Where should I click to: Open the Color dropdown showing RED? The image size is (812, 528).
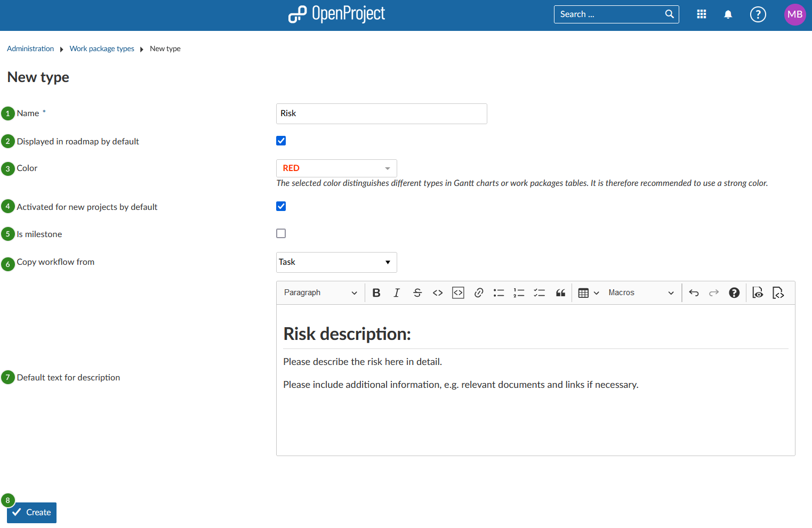(336, 168)
